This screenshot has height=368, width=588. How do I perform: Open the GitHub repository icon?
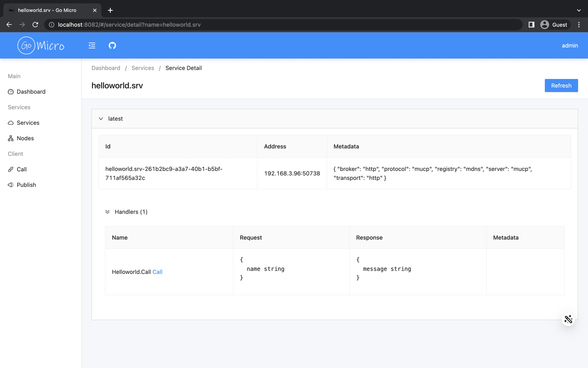(112, 45)
